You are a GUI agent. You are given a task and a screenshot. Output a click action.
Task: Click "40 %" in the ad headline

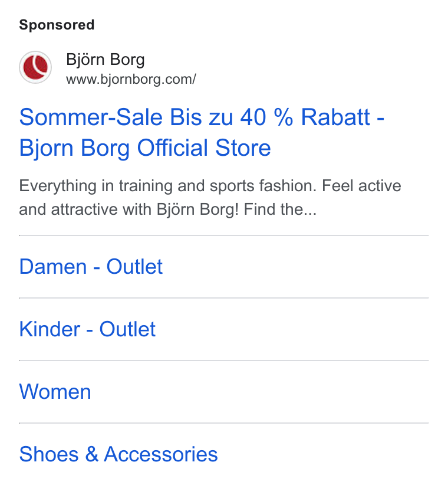point(266,117)
